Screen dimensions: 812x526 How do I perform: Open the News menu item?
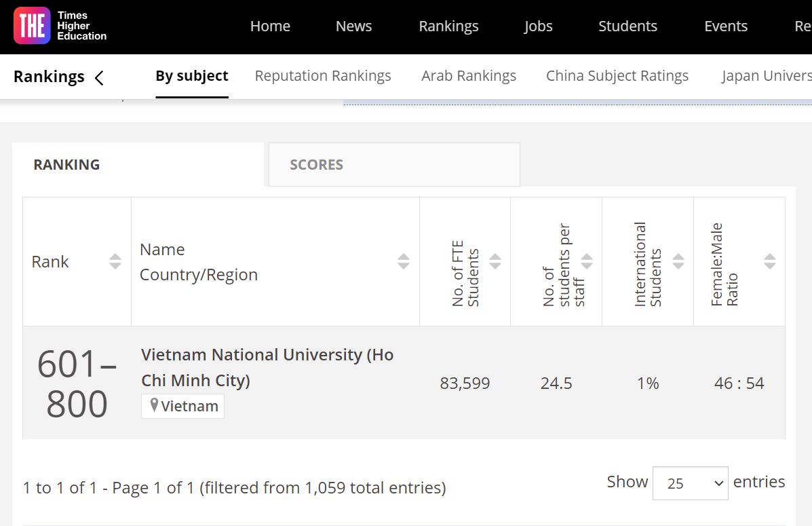coord(353,26)
